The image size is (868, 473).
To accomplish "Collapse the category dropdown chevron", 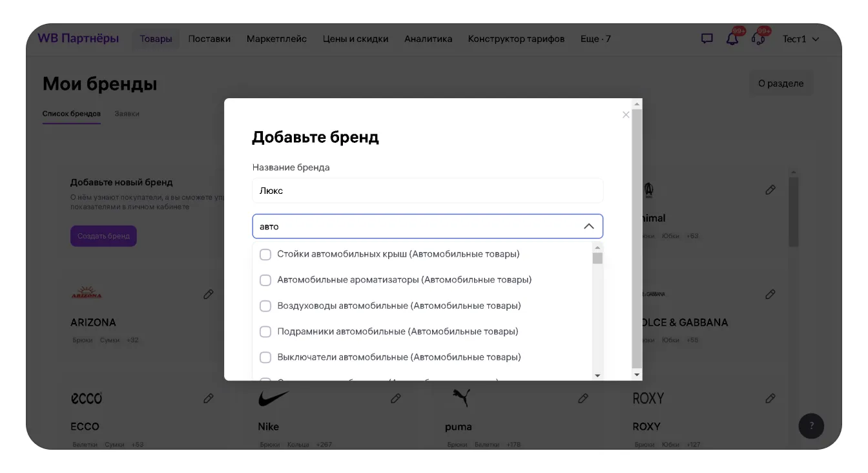I will point(588,227).
